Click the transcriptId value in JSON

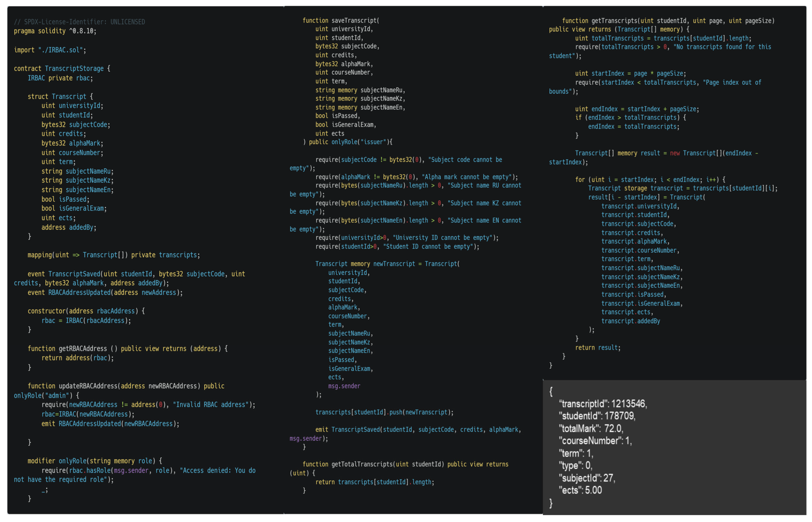coord(628,404)
